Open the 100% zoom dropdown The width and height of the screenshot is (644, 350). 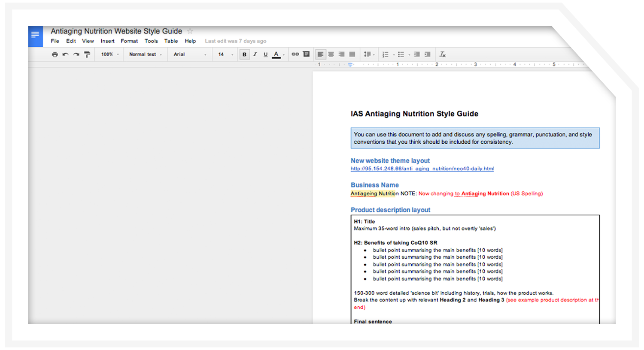pos(110,54)
